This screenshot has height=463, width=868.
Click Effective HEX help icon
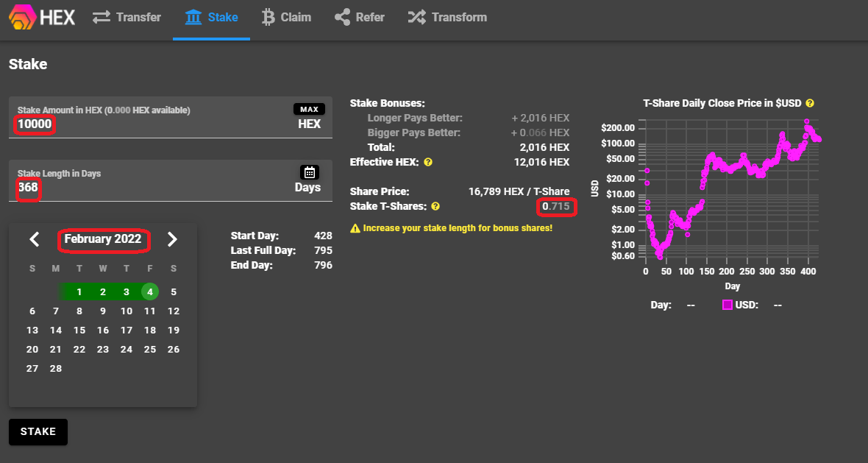point(428,162)
